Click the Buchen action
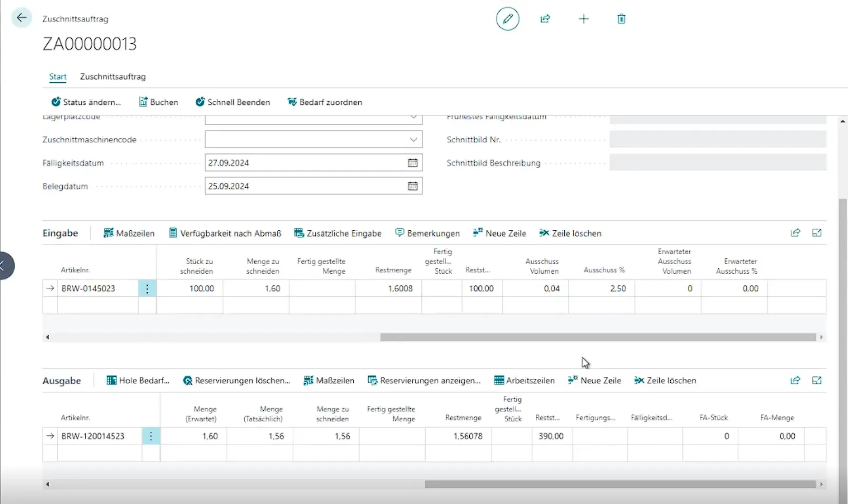 [158, 102]
